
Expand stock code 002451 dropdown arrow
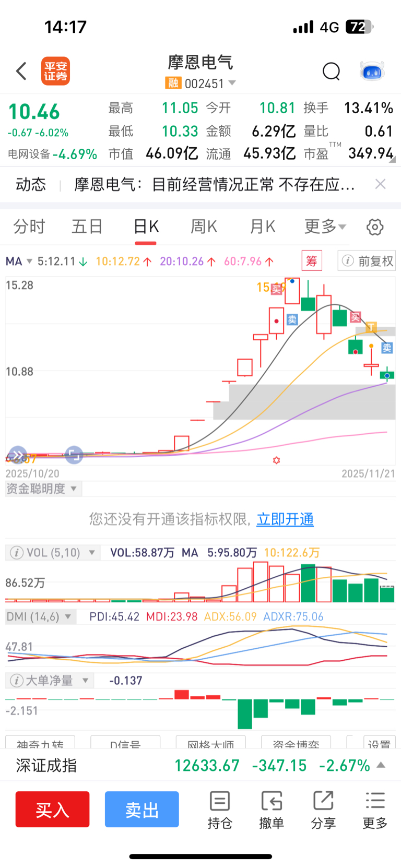[232, 83]
